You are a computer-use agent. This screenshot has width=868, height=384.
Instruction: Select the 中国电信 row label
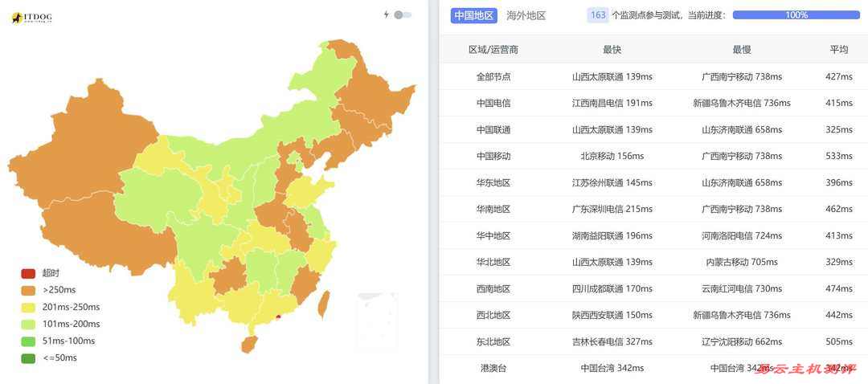tap(493, 103)
